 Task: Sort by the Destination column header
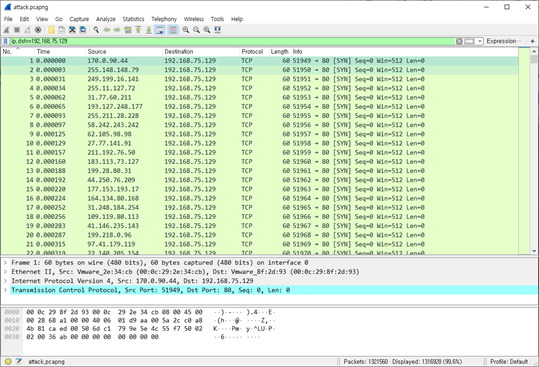click(x=201, y=52)
